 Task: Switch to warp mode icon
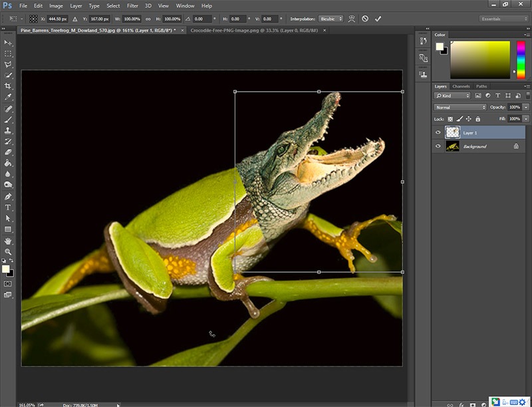tap(351, 19)
